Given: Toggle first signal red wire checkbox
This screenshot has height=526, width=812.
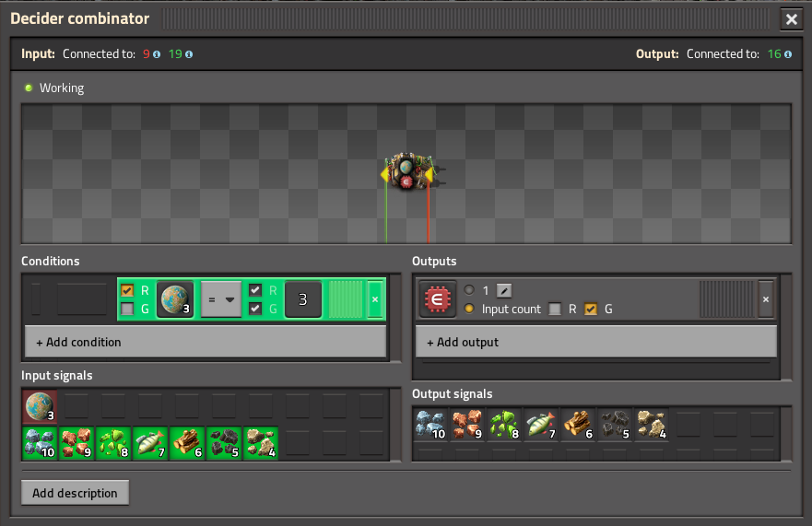Looking at the screenshot, I should click(x=127, y=290).
